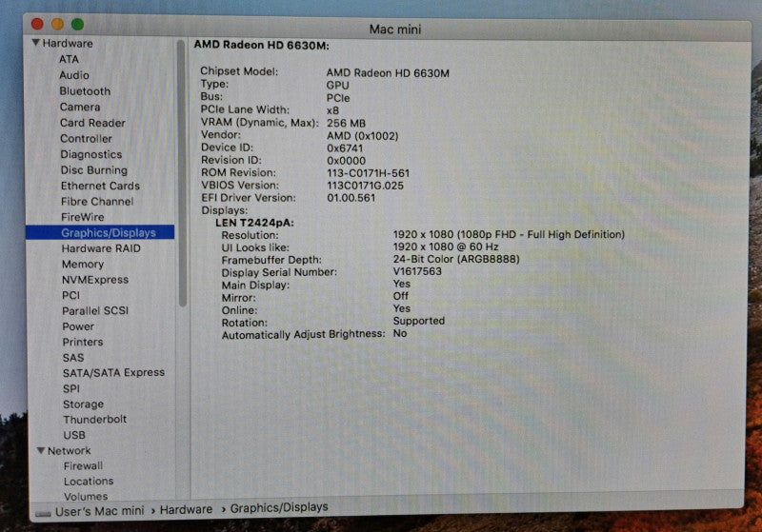The width and height of the screenshot is (762, 532).
Task: Open the Card Reader entry
Action: pyautogui.click(x=92, y=123)
